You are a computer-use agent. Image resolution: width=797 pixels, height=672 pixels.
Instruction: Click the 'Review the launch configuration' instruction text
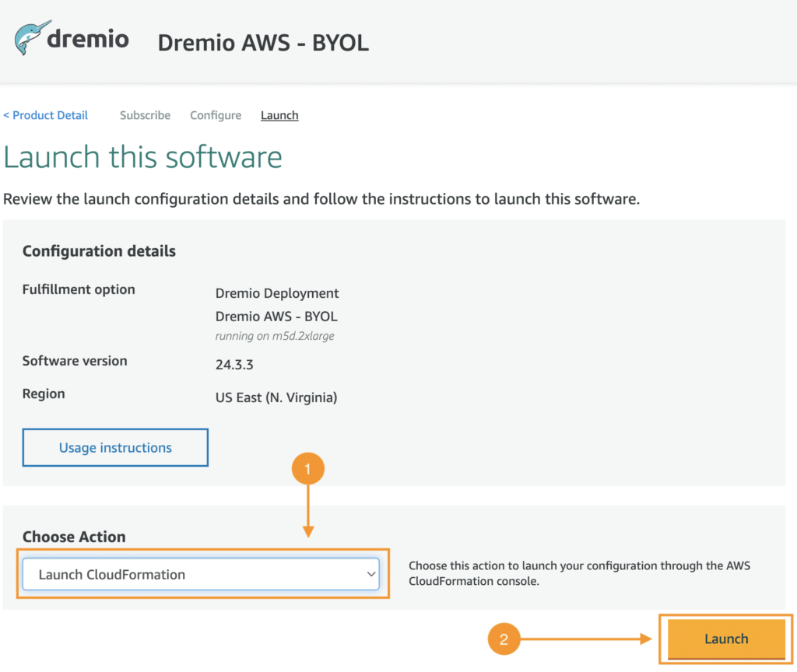pos(321,198)
